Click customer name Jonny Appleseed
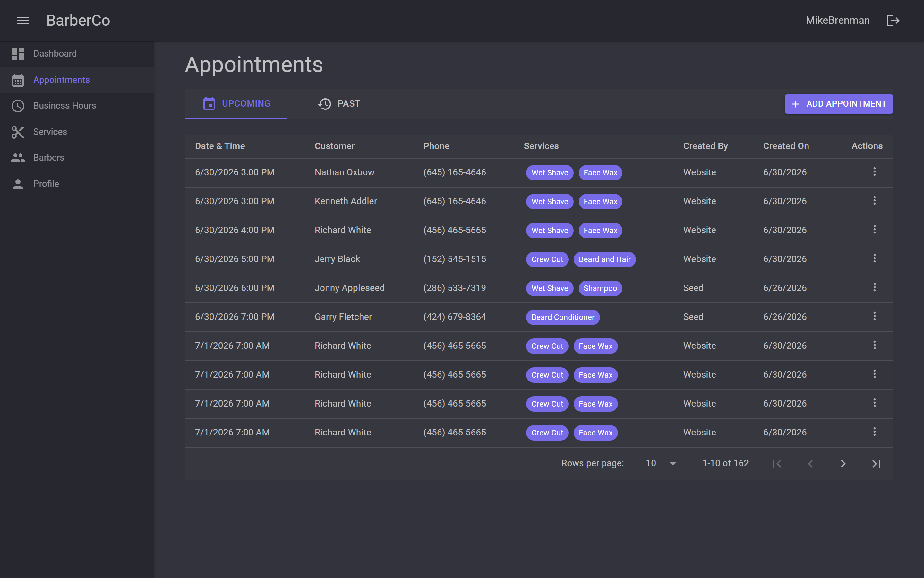Screen dimensions: 924x578 349,288
